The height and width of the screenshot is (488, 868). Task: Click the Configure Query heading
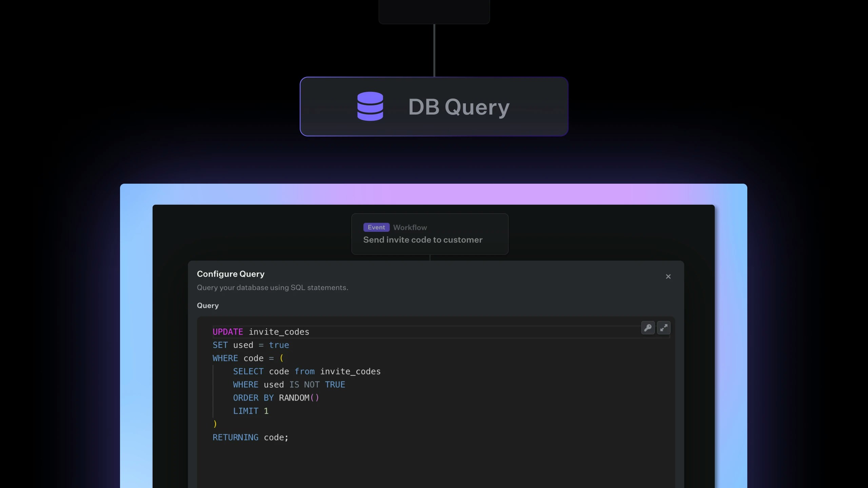pos(231,274)
